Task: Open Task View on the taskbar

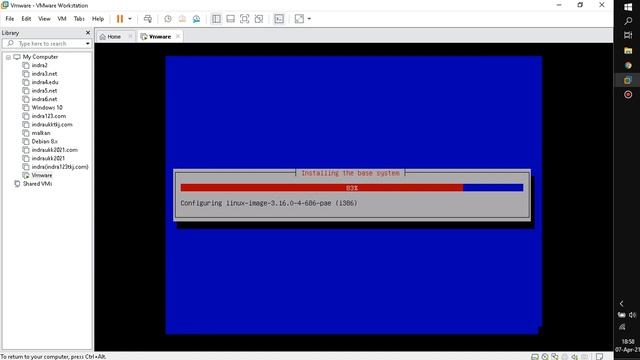Action: (628, 36)
